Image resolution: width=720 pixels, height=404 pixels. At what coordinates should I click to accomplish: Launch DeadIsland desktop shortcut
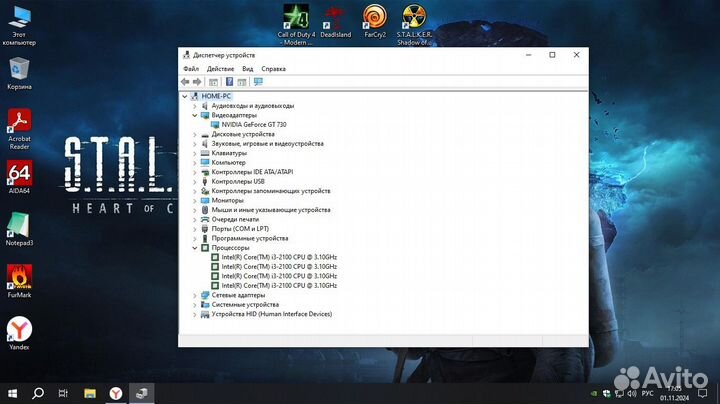[x=336, y=22]
